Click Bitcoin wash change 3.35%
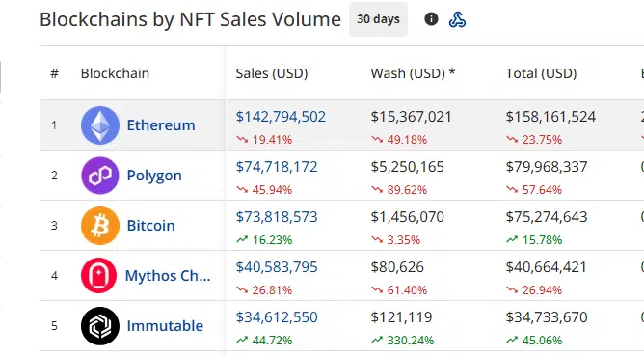The width and height of the screenshot is (644, 357). 396,240
